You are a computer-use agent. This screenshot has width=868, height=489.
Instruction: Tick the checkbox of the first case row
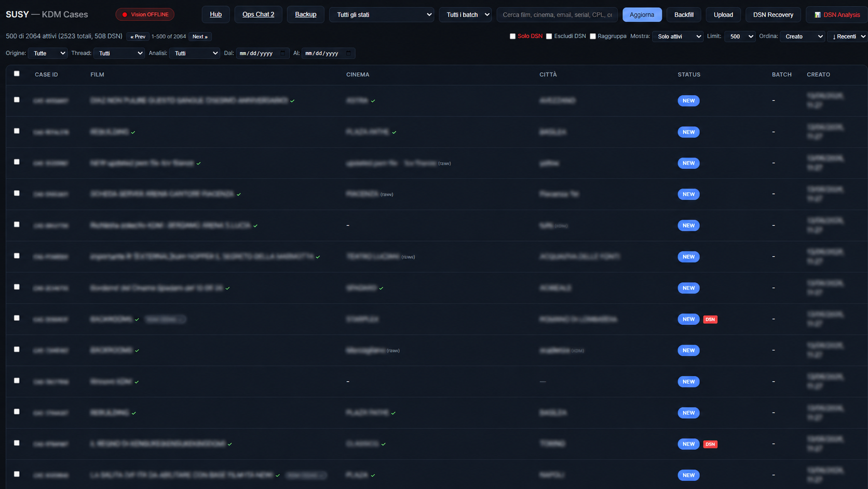click(x=17, y=100)
